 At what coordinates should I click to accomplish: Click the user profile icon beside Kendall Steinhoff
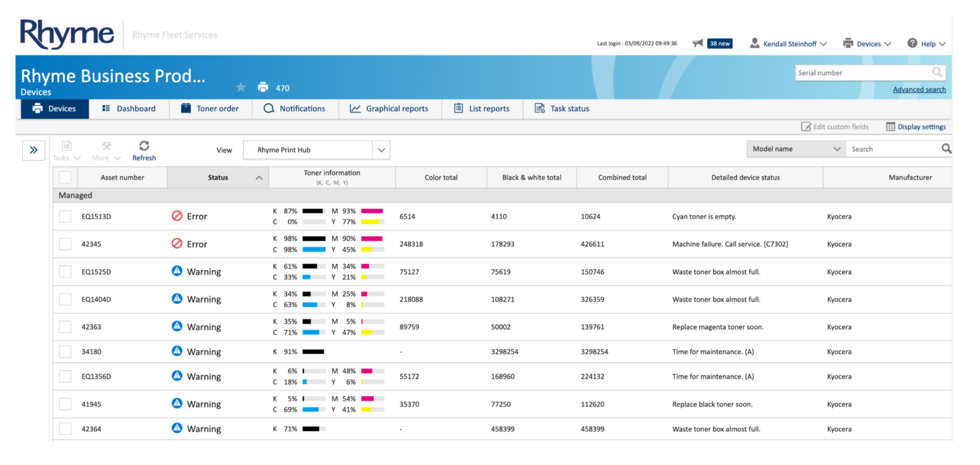(754, 43)
